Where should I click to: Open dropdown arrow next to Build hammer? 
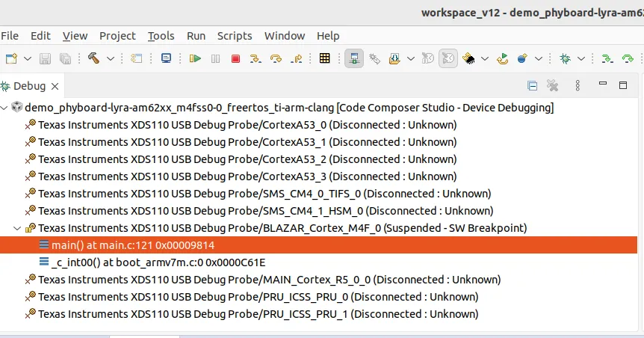pyautogui.click(x=111, y=58)
